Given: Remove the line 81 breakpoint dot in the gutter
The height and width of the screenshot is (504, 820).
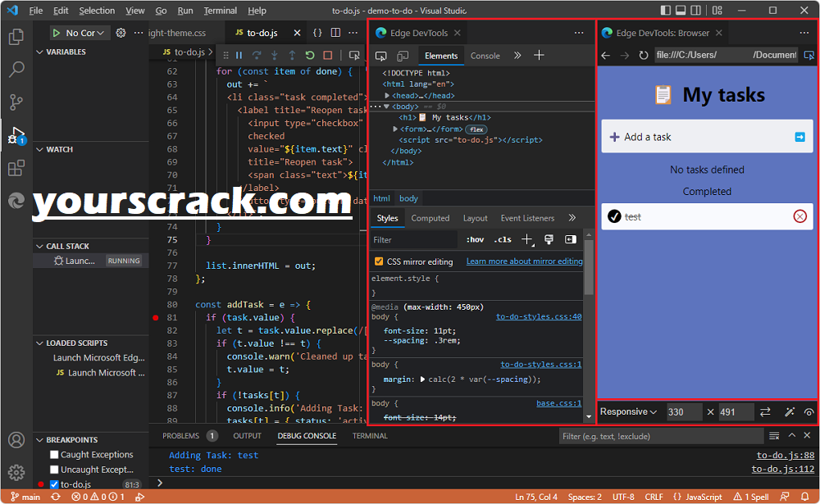Looking at the screenshot, I should pos(155,317).
